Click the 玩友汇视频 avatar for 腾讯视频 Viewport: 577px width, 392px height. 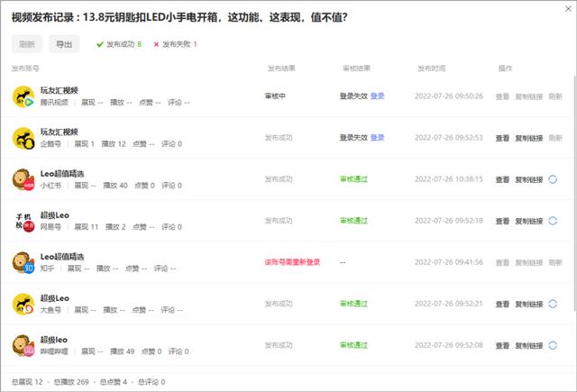[23, 96]
